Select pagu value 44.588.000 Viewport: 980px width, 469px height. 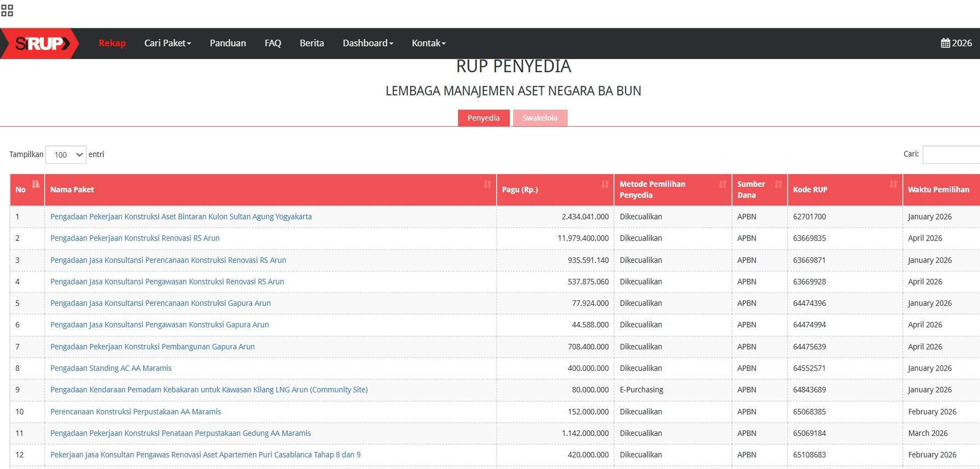click(590, 325)
